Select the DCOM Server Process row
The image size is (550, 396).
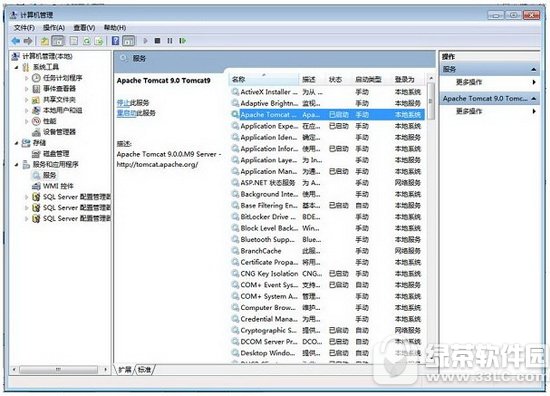(328, 342)
